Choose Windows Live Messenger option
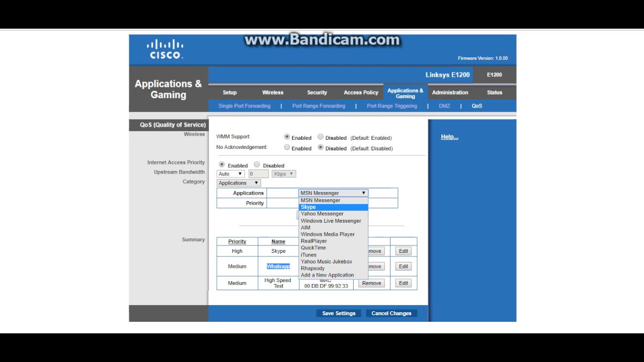Image resolution: width=644 pixels, height=362 pixels. coord(334,221)
